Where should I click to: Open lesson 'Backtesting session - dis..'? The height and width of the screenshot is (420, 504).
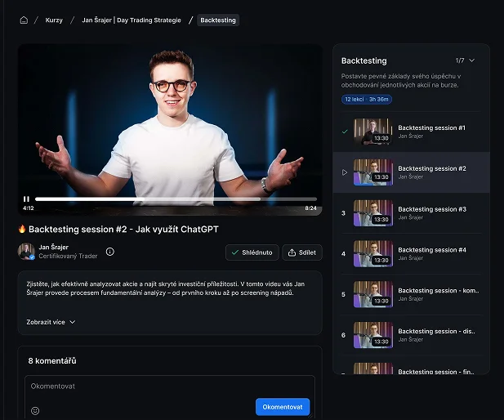click(436, 331)
